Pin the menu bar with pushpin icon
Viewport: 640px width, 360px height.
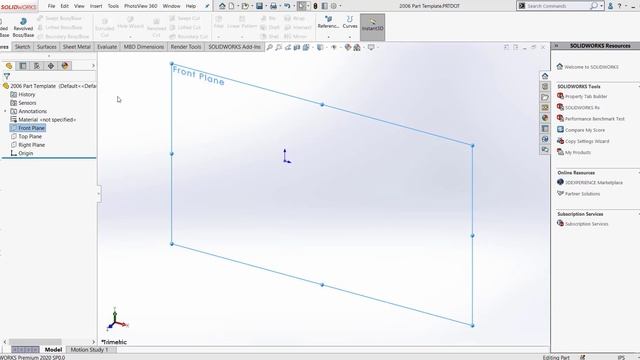pos(207,6)
